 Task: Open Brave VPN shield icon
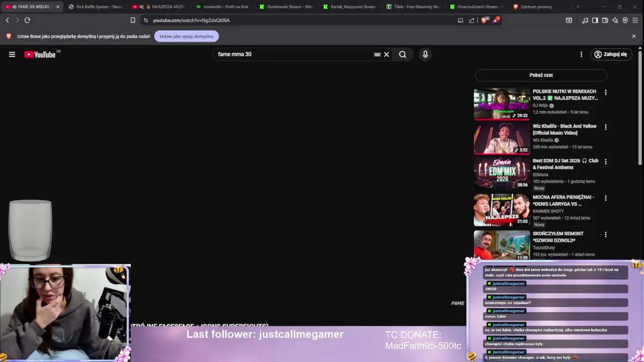pos(625,20)
